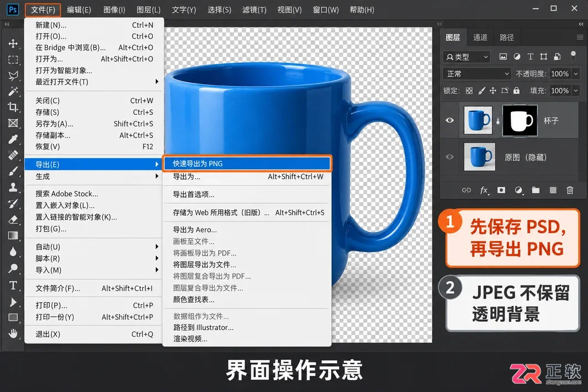Click the 不透明度 100% value field
The width and height of the screenshot is (588, 392).
[560, 73]
